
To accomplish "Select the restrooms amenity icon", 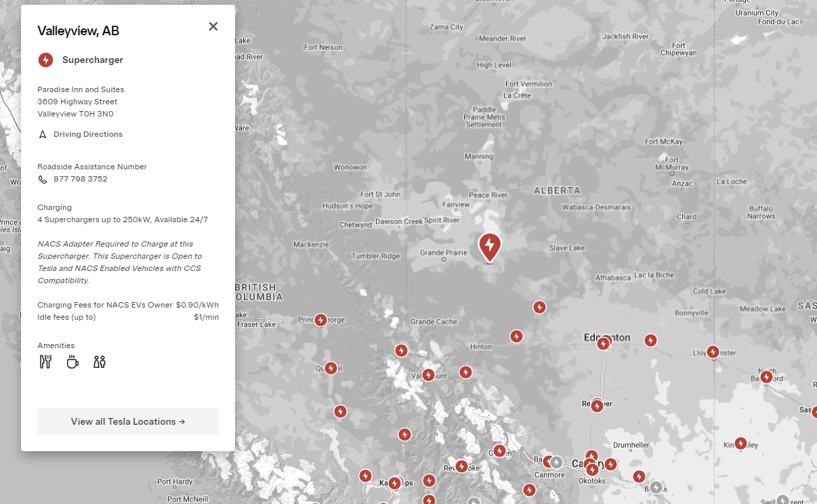I will pyautogui.click(x=99, y=361).
